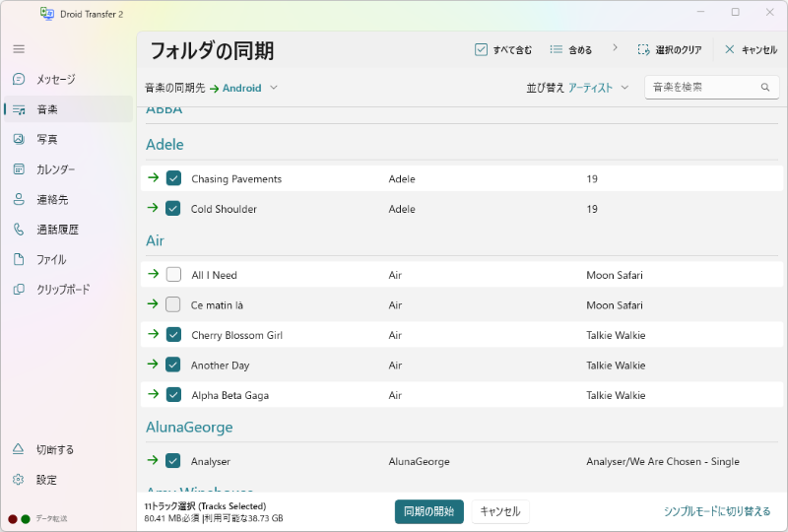Image resolution: width=788 pixels, height=532 pixels.
Task: Open the Android sync destination dropdown
Action: (x=250, y=88)
